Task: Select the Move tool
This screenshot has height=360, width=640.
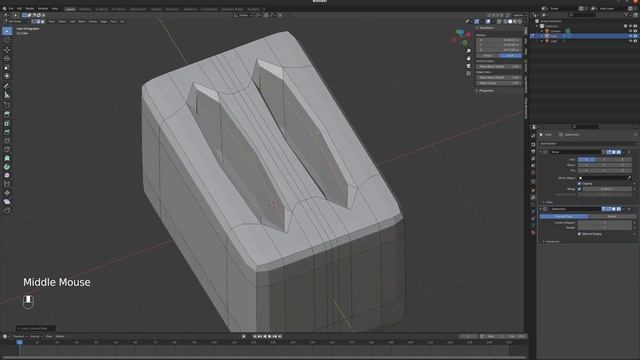Action: (7, 50)
